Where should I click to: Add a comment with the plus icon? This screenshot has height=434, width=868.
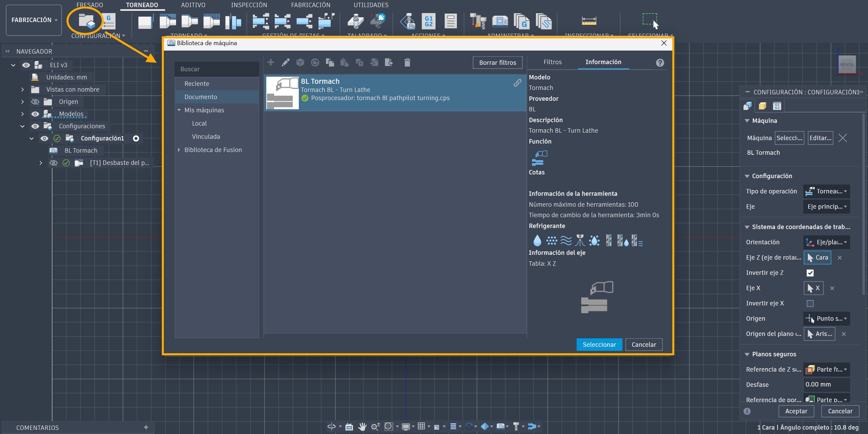click(x=146, y=427)
